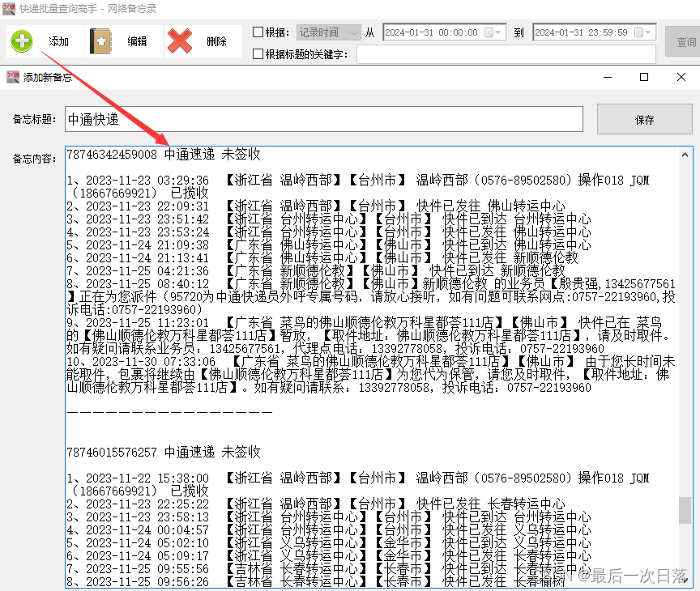Click the 备忘内容 label
This screenshot has width=700, height=591.
pos(34,159)
